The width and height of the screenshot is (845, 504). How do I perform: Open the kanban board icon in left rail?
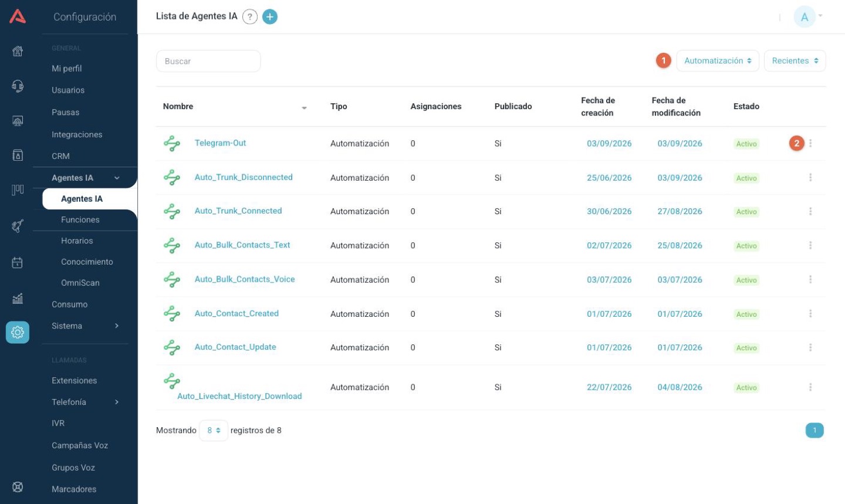point(18,190)
